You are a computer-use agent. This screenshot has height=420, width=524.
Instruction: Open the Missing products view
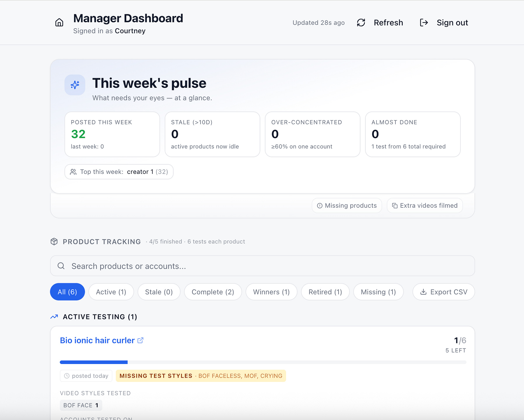click(x=347, y=206)
